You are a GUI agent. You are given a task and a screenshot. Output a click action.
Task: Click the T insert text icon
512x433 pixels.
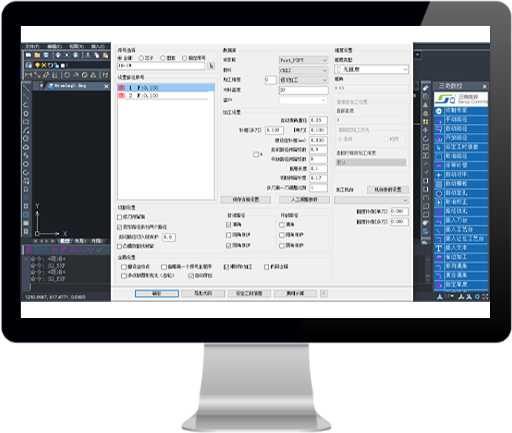coord(439,248)
